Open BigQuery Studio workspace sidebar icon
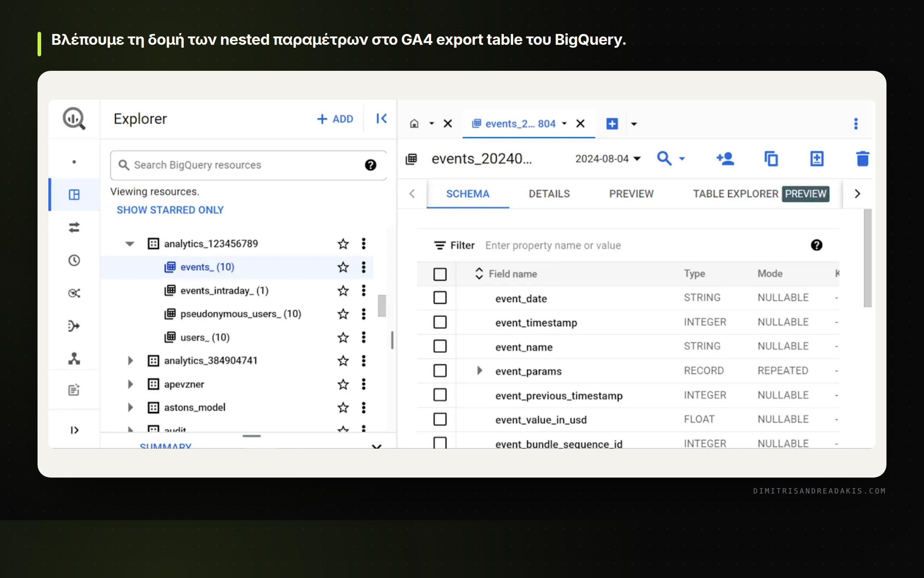The height and width of the screenshot is (578, 924). (x=74, y=195)
